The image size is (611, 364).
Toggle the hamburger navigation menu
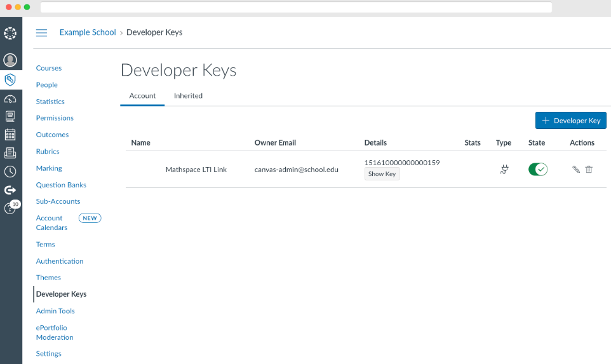[41, 33]
